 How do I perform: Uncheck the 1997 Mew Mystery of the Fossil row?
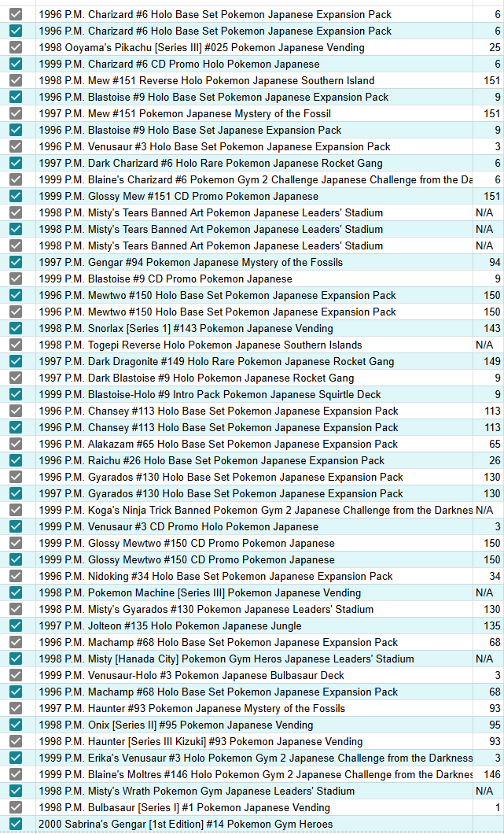(16, 113)
